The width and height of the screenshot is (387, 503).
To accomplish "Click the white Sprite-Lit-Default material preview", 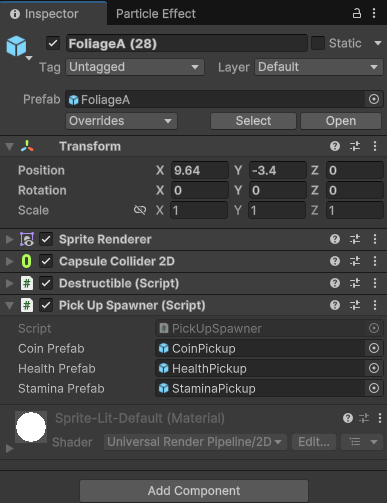I will tap(31, 427).
